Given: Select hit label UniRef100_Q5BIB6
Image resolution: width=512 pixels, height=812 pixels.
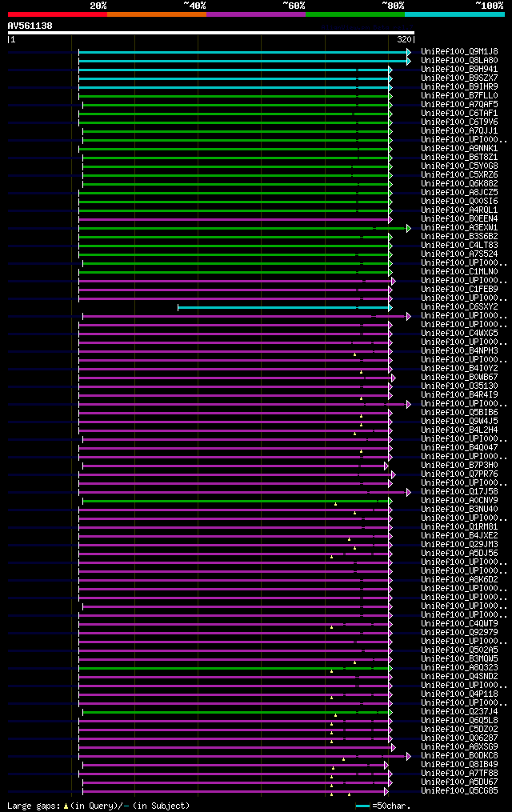Looking at the screenshot, I should [459, 413].
